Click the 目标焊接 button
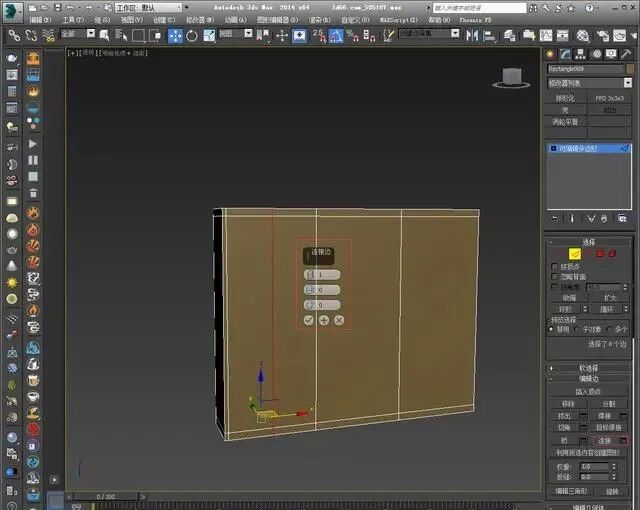This screenshot has width=640, height=510. pos(609,428)
